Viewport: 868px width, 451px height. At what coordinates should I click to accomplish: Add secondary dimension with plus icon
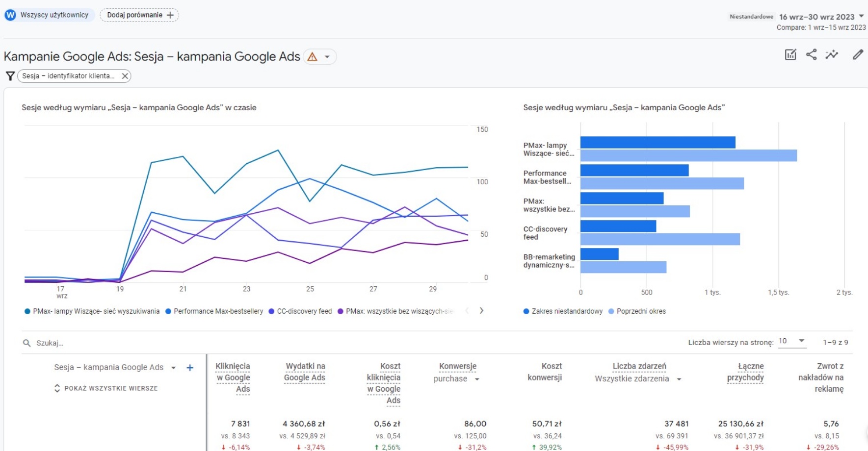[190, 368]
